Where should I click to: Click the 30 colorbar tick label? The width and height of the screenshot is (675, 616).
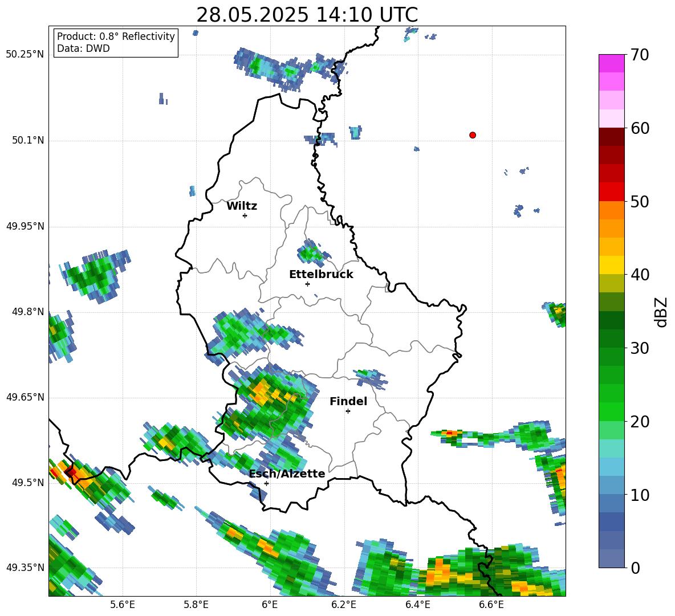click(x=640, y=348)
